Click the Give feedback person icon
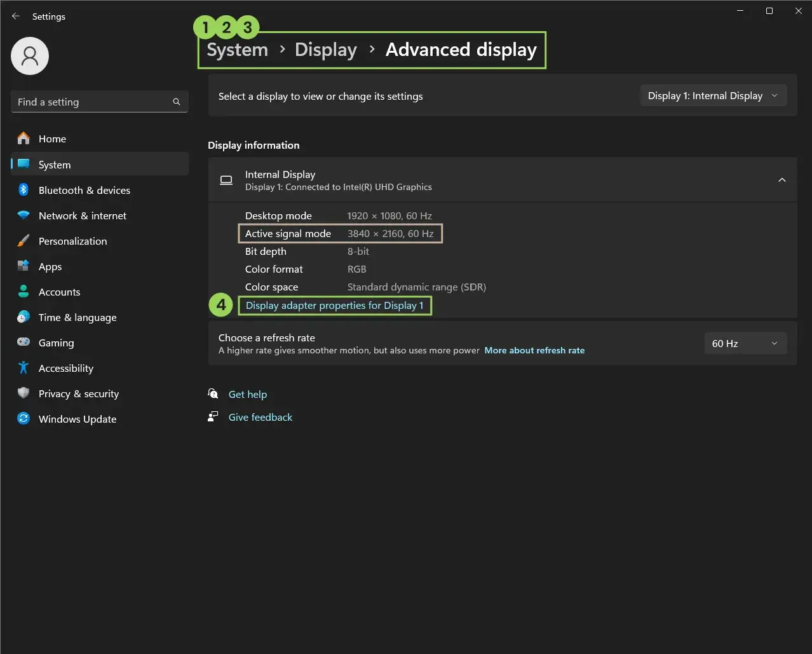Screen dimensions: 812x654 (x=213, y=417)
